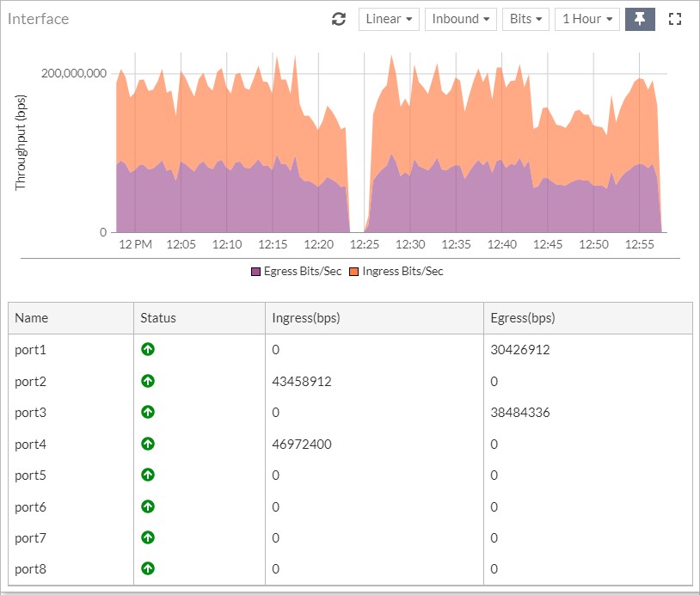Click the status up-arrow for port5
700x595 pixels.
147,475
